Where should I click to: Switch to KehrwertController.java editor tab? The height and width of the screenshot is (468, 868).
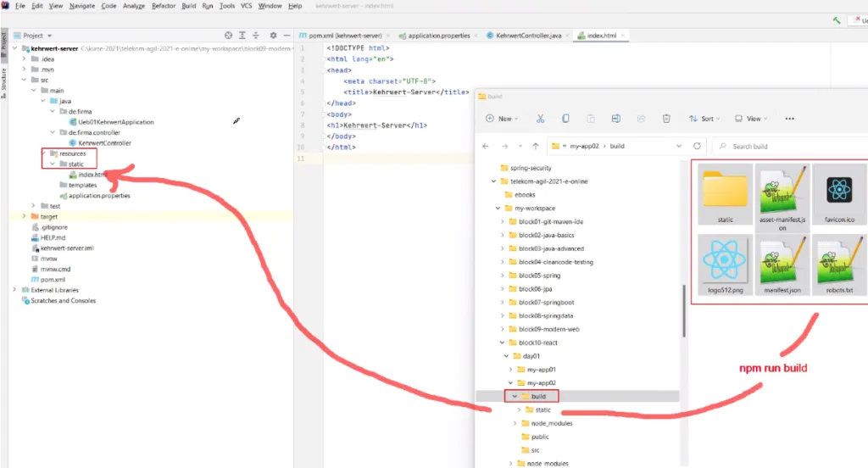(528, 36)
